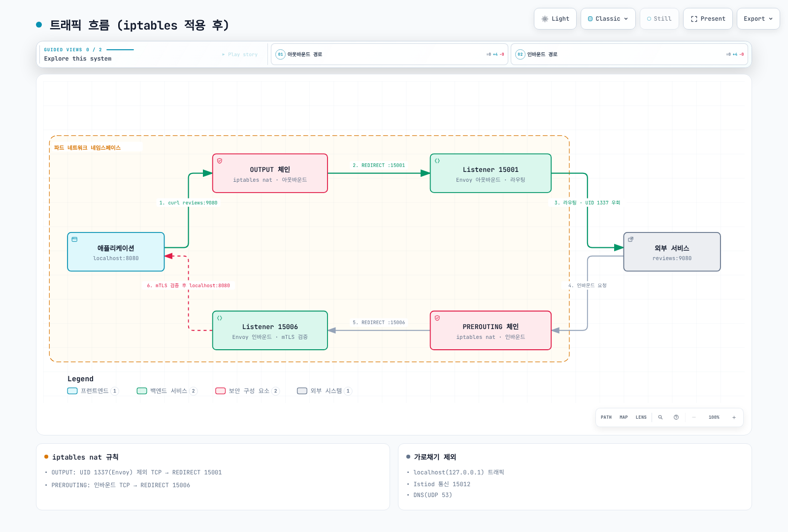Open the Export dropdown menu

point(758,19)
